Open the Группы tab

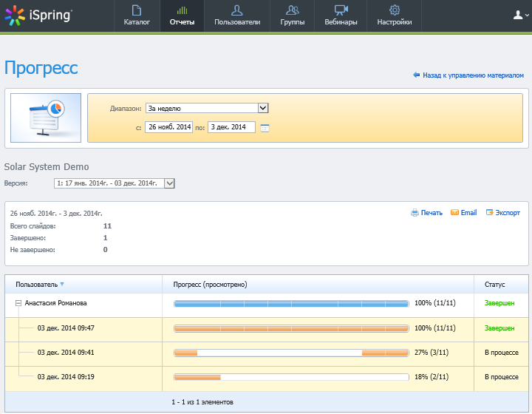click(x=292, y=16)
